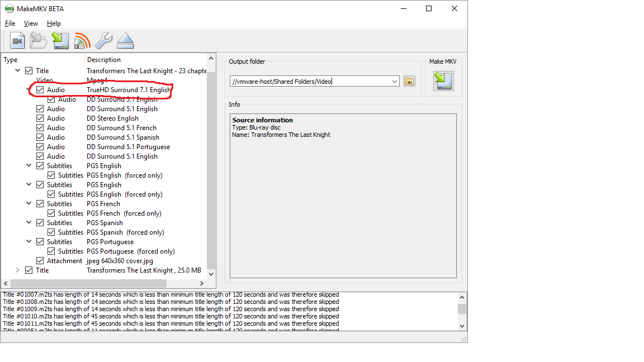Uncheck the Attachment cover.jpg checkbox

(40, 261)
